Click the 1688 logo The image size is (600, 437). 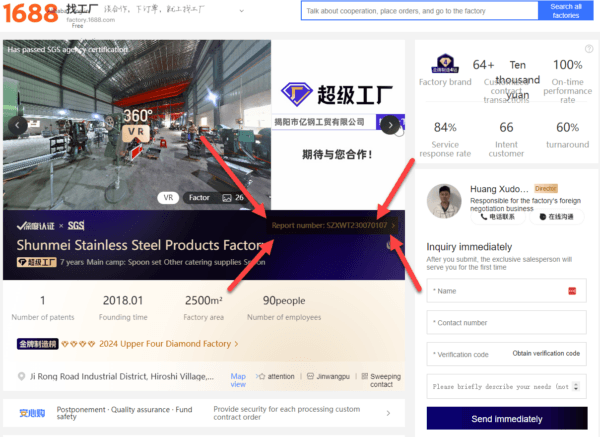31,12
